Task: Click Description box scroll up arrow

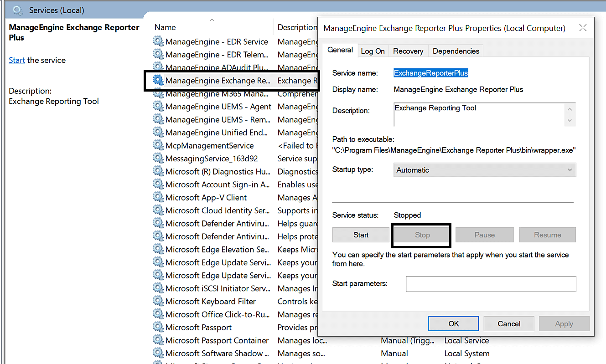Action: pos(570,109)
